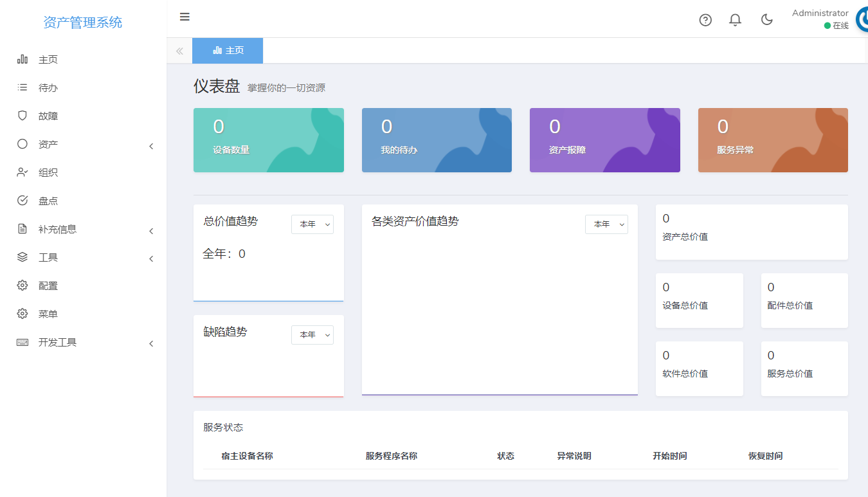This screenshot has height=497, width=868.
Task: Click the hamburger menu toggle icon
Action: [x=185, y=17]
